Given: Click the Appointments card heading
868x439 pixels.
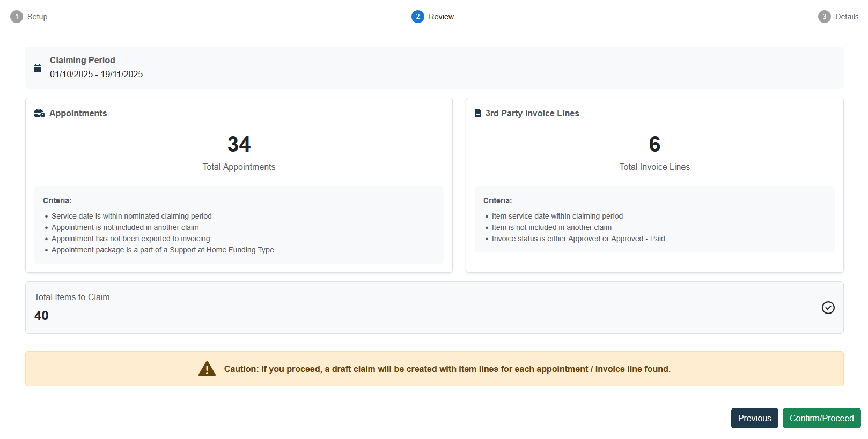Looking at the screenshot, I should [x=78, y=113].
